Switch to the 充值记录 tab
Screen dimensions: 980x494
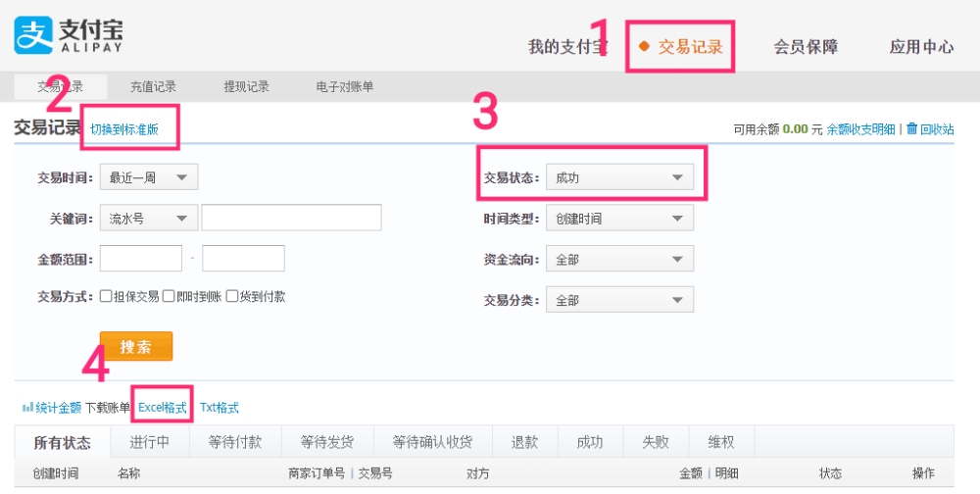click(x=155, y=86)
